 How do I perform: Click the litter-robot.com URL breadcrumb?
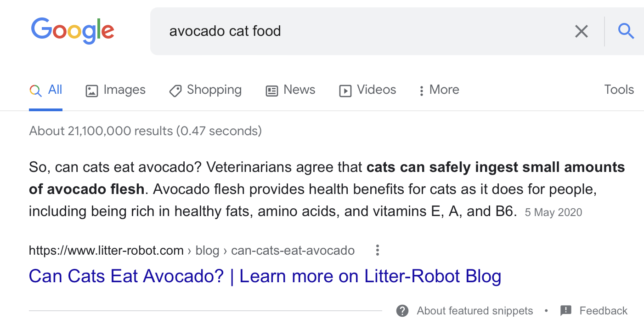pyautogui.click(x=106, y=251)
